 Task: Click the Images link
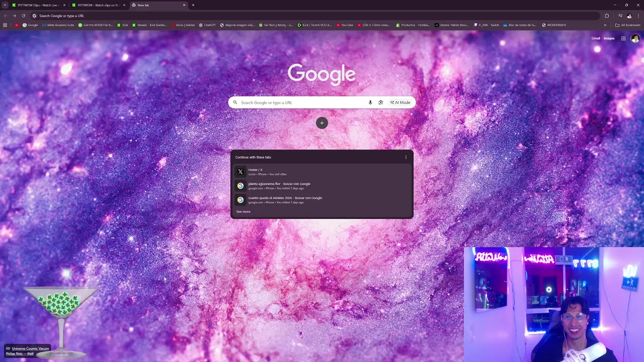point(609,38)
